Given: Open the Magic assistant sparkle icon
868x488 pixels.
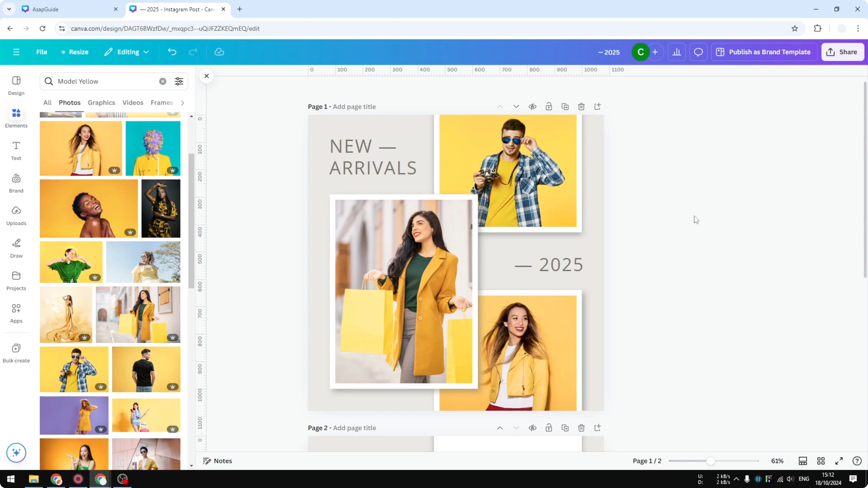Looking at the screenshot, I should pyautogui.click(x=16, y=453).
